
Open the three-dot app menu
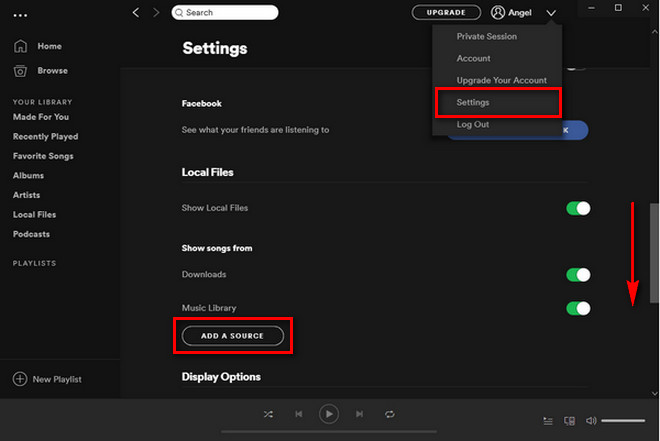(x=20, y=16)
